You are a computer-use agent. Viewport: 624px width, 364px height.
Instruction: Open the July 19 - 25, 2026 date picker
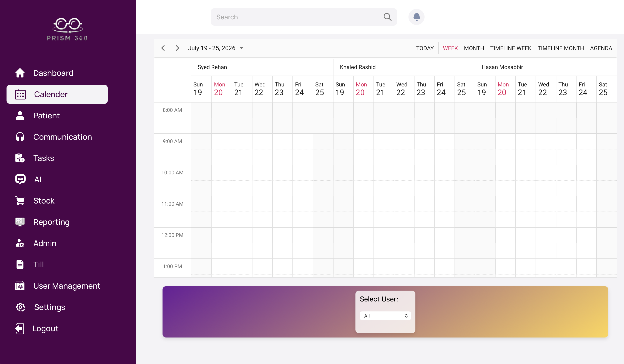coord(216,48)
